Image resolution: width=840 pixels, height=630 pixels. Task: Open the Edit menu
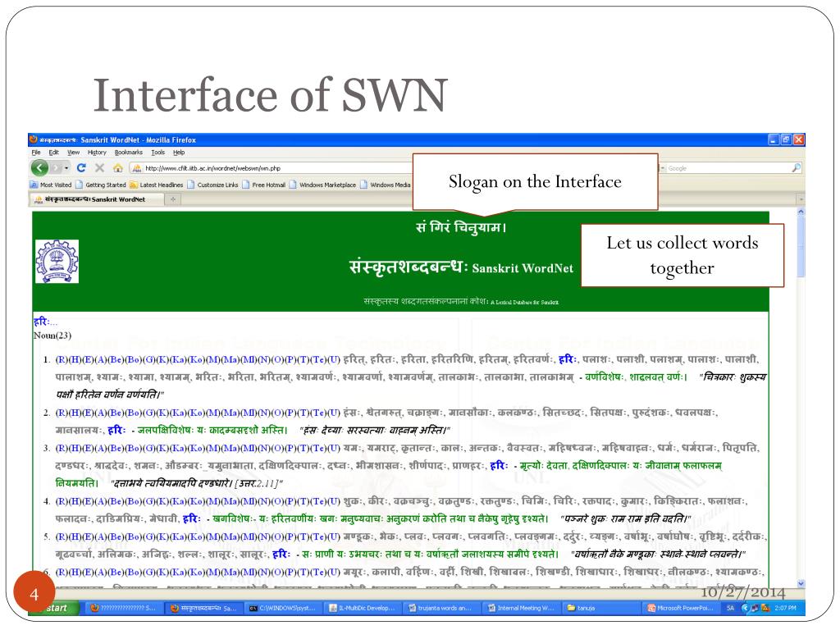point(53,153)
